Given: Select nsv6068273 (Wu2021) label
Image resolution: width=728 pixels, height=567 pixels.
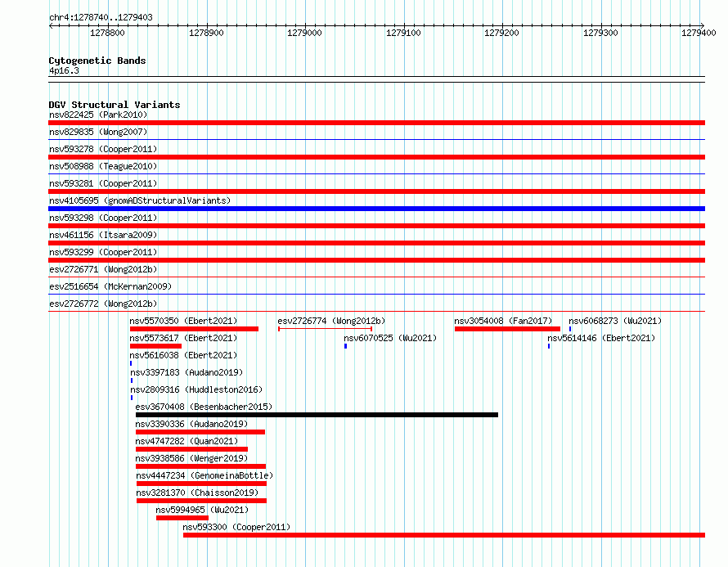Looking at the screenshot, I should 615,321.
